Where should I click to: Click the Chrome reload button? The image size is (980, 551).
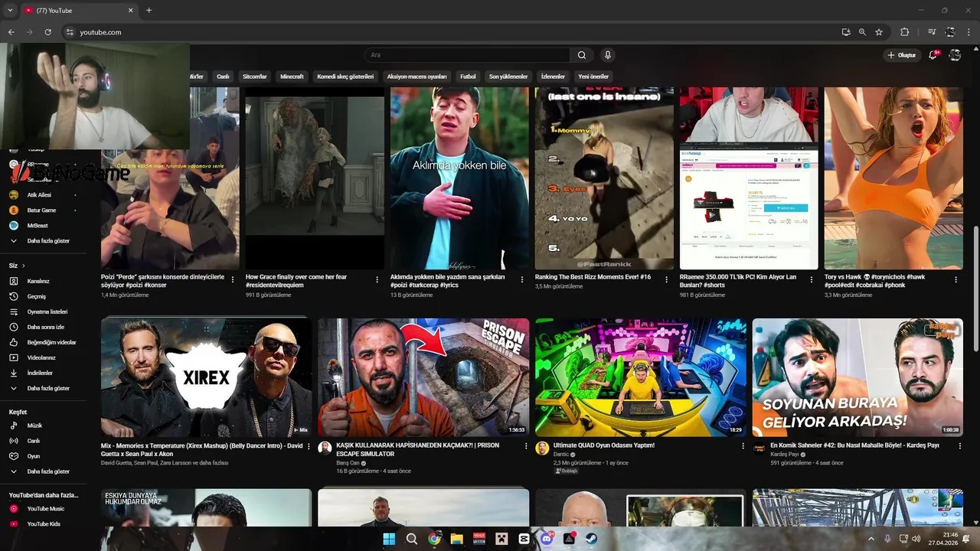(47, 32)
